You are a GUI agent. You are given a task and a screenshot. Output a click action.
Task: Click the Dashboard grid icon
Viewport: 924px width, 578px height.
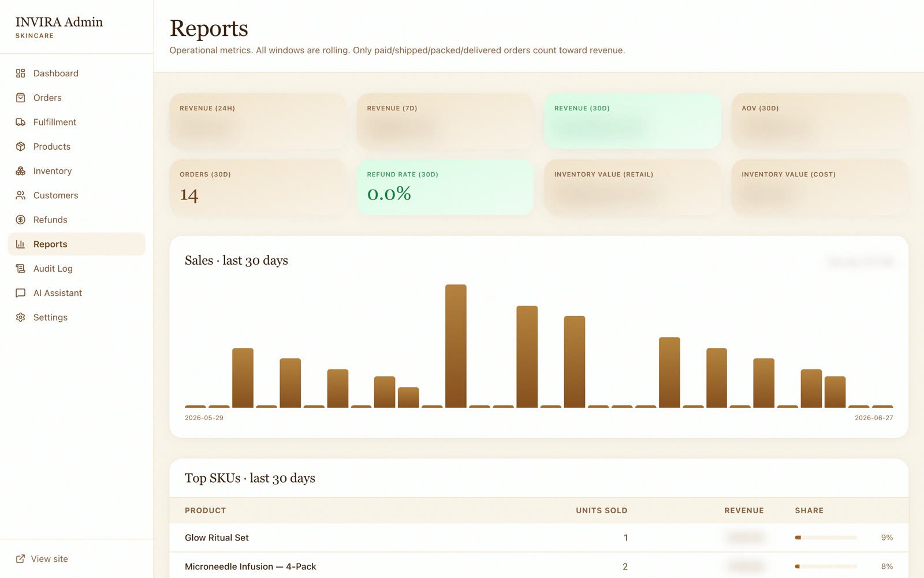pos(21,73)
